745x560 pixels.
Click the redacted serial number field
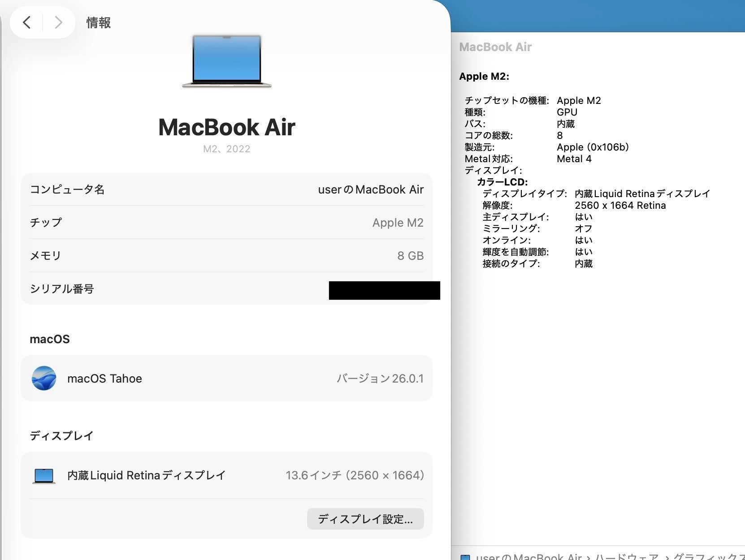[x=384, y=290]
